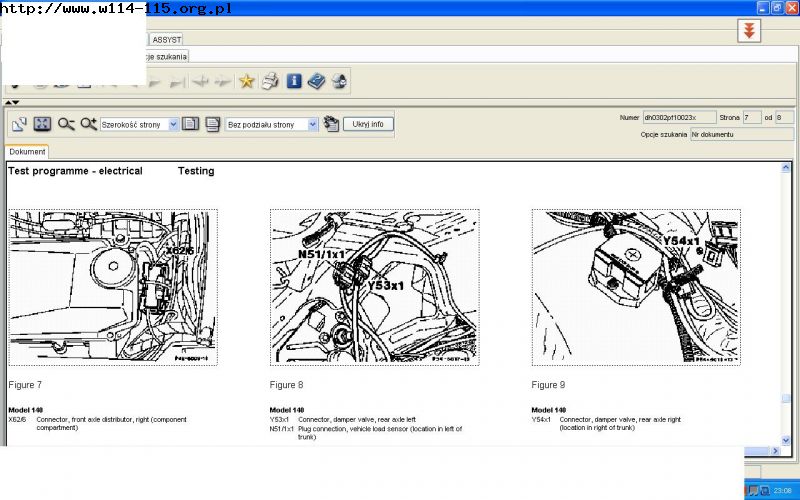Click the Ukryj info button

368,124
